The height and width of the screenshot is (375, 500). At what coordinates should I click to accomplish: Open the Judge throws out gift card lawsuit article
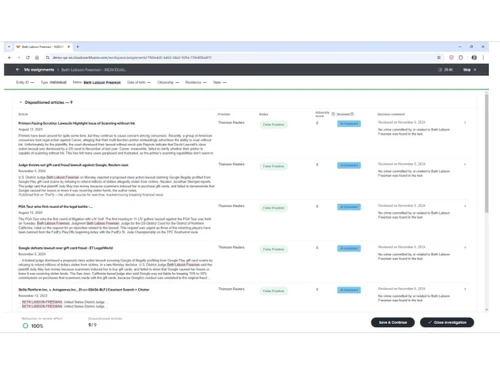[x=73, y=165]
